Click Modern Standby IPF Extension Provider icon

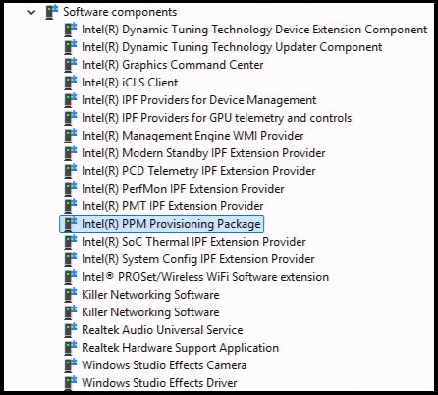[x=71, y=153]
